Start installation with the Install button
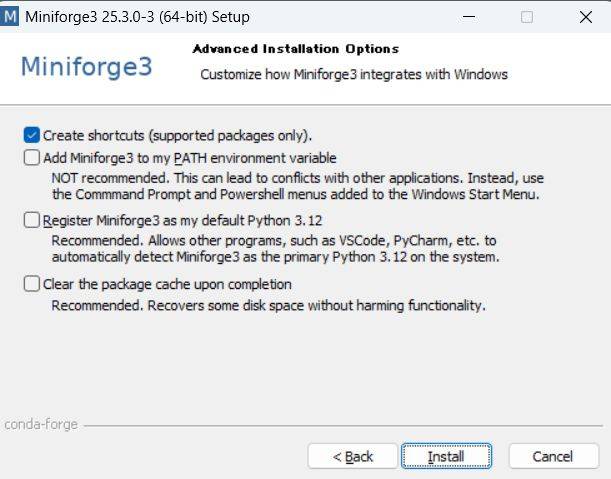611x479 pixels. (x=446, y=456)
